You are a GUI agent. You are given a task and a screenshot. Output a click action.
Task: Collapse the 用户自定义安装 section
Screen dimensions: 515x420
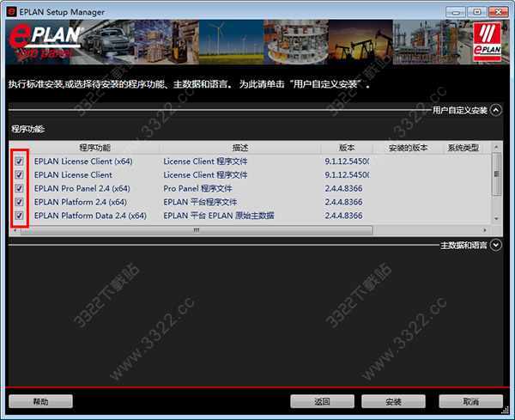coord(496,110)
